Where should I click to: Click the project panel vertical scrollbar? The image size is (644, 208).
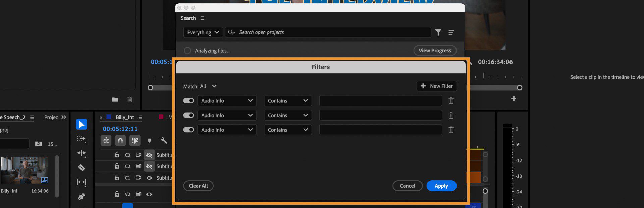point(57,176)
